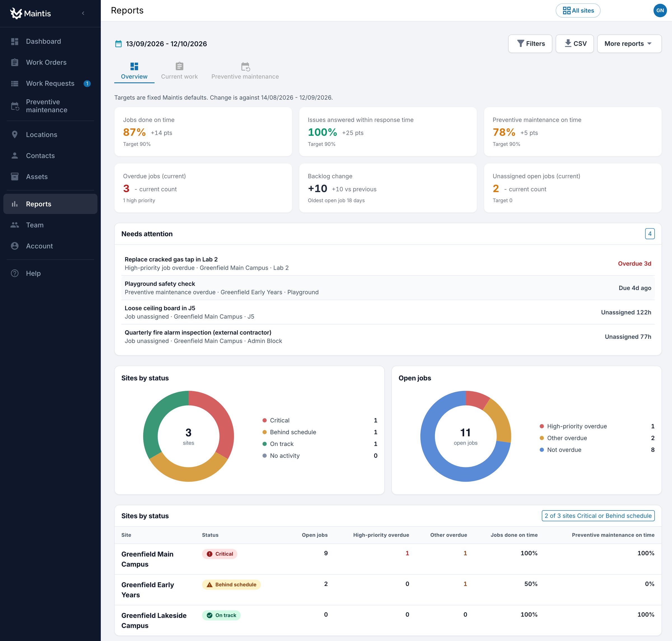Click the blue Not overdue legend dot

[542, 450]
